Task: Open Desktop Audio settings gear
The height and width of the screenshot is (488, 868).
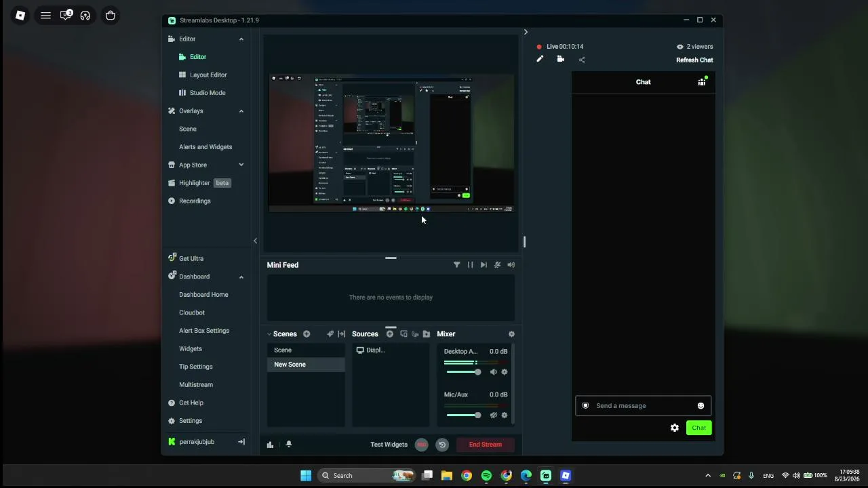Action: point(504,372)
